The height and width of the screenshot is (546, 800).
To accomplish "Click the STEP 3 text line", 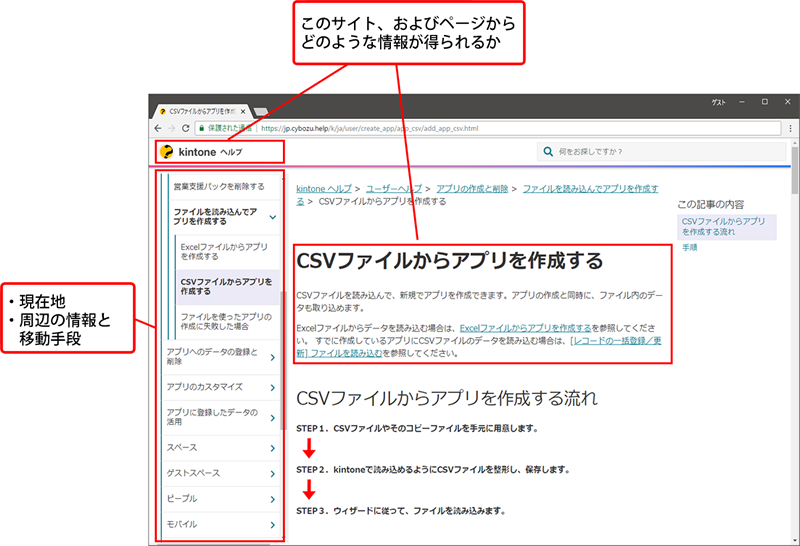I will [401, 511].
